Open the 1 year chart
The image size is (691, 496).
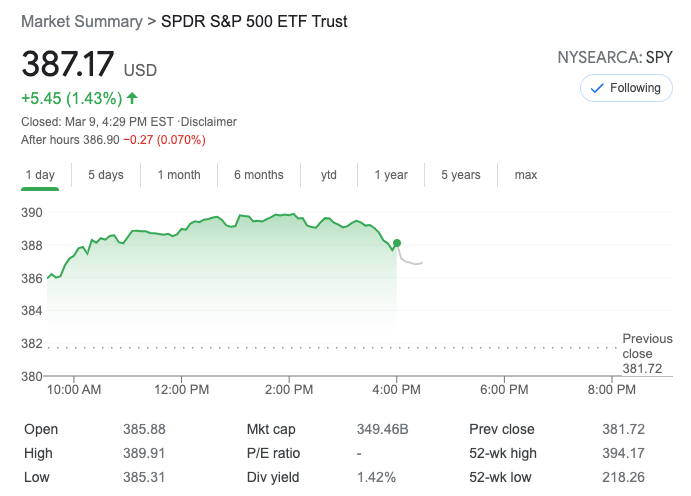pos(391,175)
